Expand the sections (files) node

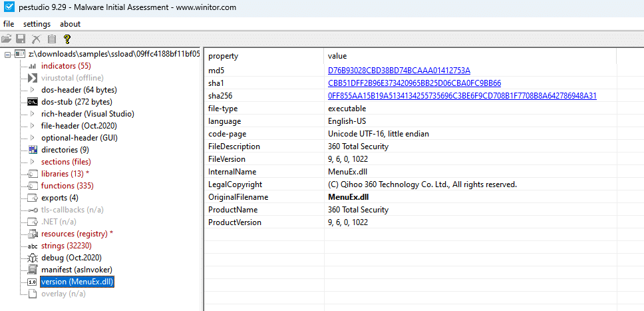pos(33,162)
